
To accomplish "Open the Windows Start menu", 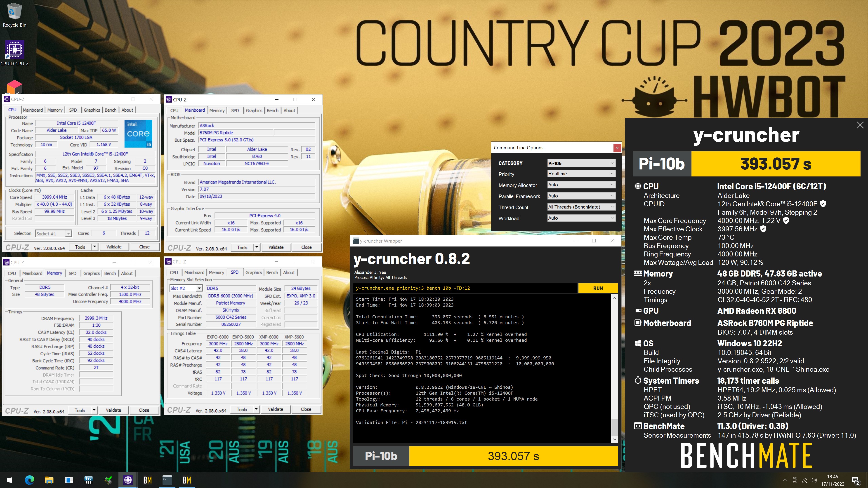I will (x=9, y=480).
